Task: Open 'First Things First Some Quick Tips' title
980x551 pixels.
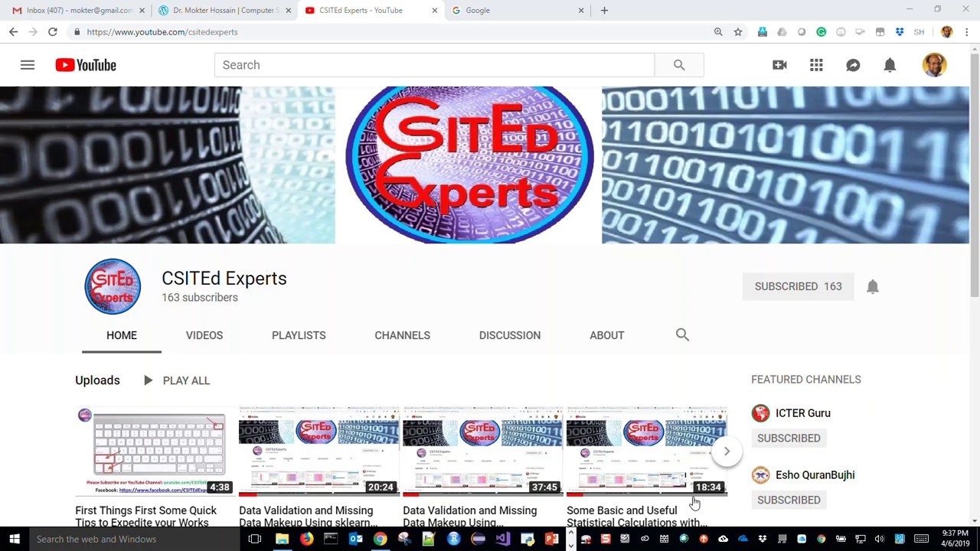Action: pos(146,517)
